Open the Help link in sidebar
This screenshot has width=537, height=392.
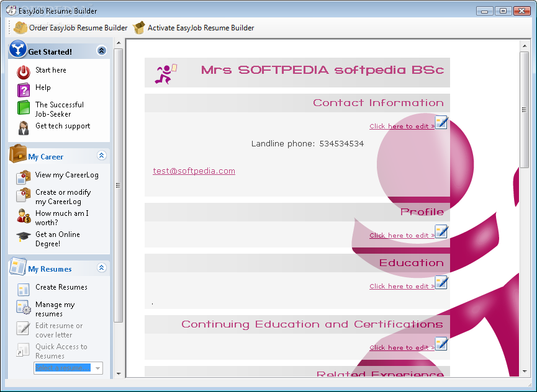tap(43, 87)
